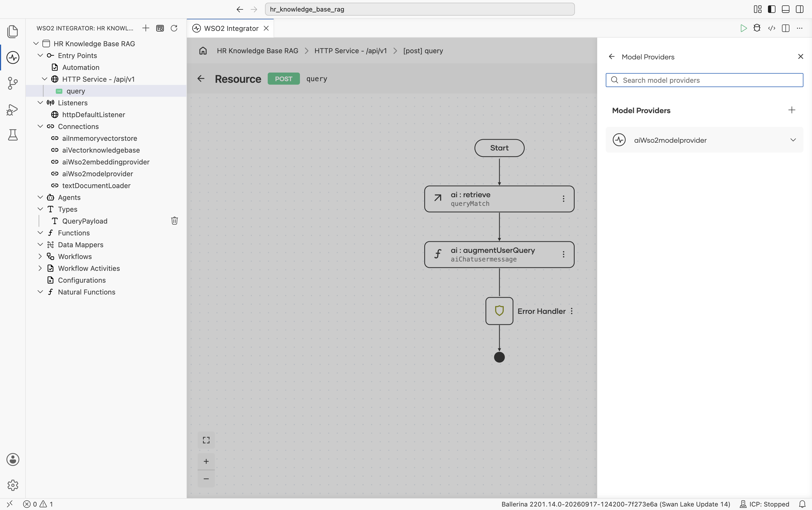Go to home icon in breadcrumb
The image size is (812, 510).
click(x=203, y=51)
